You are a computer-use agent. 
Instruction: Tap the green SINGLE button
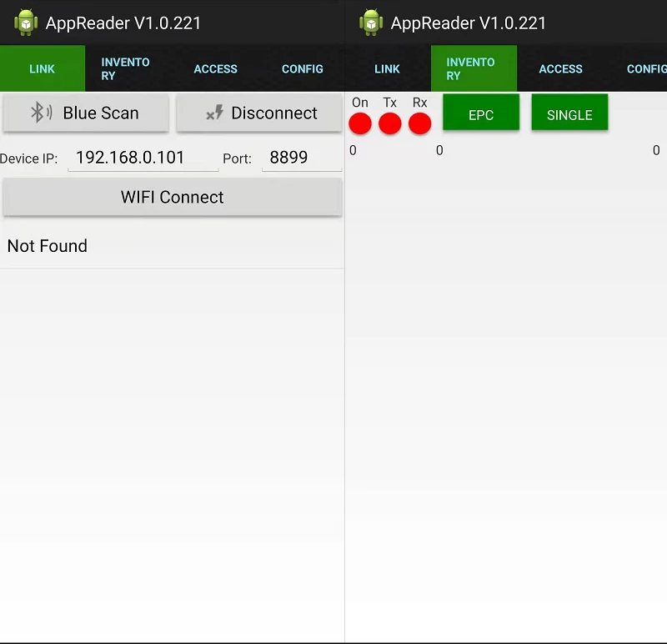click(569, 113)
